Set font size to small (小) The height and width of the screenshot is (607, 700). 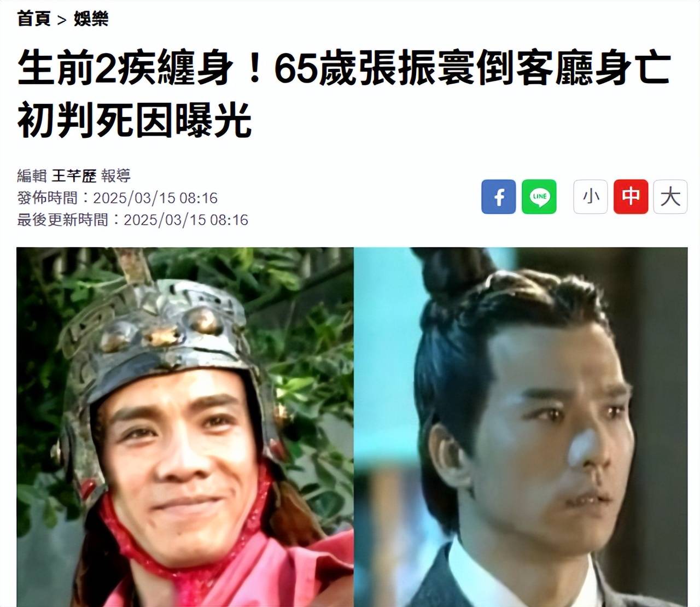pyautogui.click(x=591, y=196)
